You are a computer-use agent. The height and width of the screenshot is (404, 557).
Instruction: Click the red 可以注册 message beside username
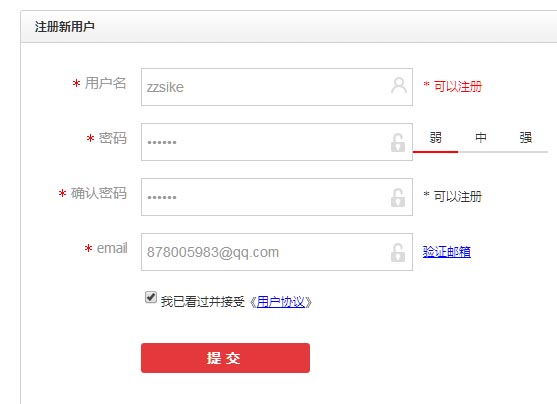(x=458, y=86)
